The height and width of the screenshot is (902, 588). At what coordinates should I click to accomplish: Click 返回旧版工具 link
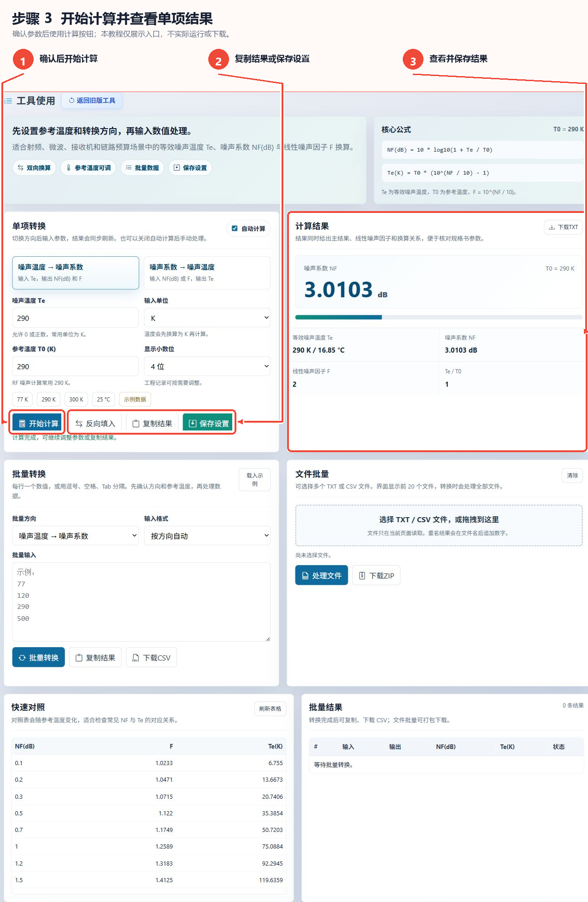[x=92, y=100]
